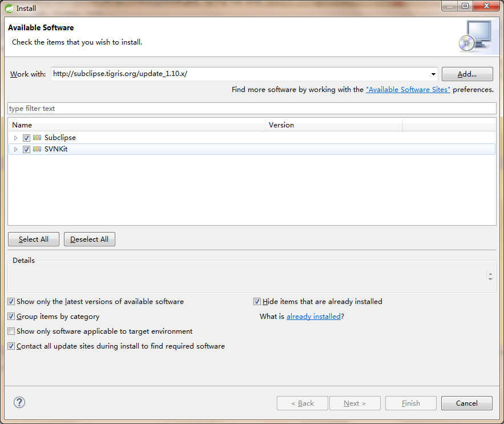
Task: Select the SVNKit row text
Action: coord(56,149)
